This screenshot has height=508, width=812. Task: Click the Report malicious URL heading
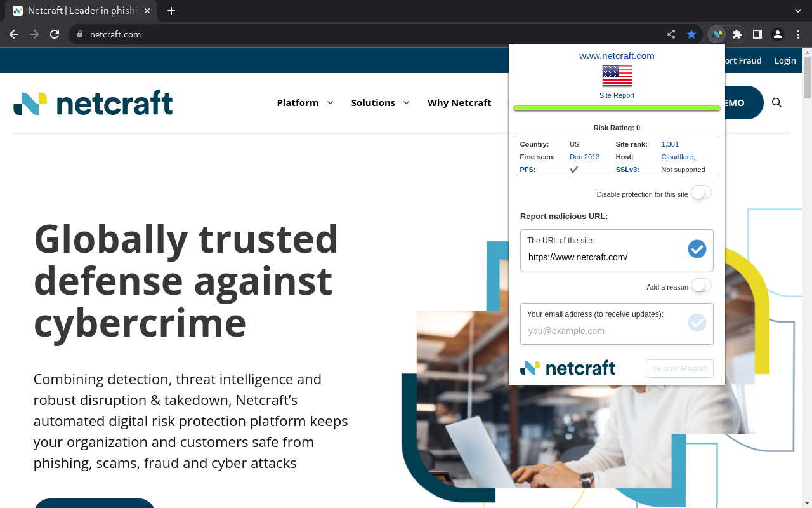tap(564, 217)
